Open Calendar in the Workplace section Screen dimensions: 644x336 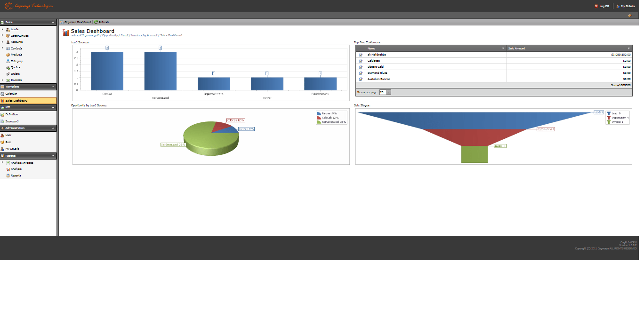tap(11, 94)
